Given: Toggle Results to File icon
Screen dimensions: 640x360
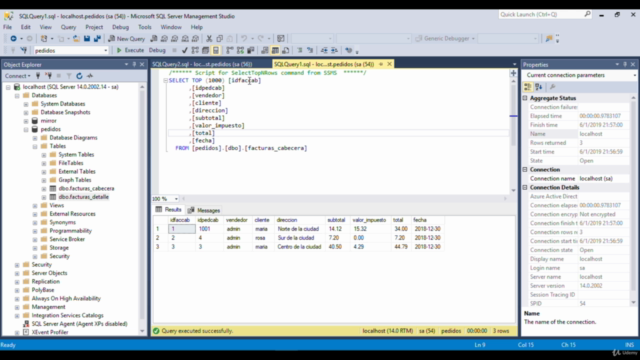Looking at the screenshot, I should (286, 50).
